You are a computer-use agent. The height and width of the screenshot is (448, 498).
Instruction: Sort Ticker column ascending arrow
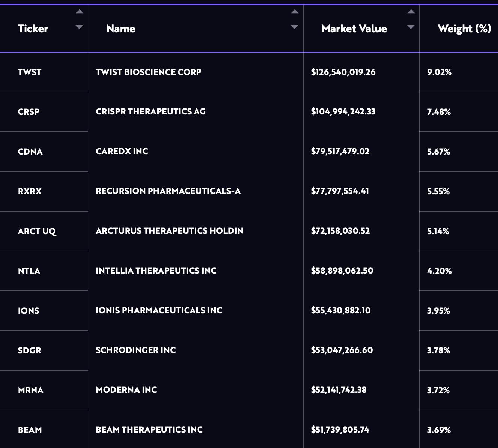pyautogui.click(x=79, y=12)
